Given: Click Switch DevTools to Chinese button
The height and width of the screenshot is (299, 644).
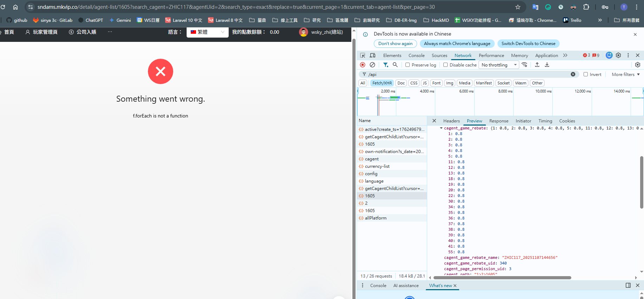Looking at the screenshot, I should point(528,44).
